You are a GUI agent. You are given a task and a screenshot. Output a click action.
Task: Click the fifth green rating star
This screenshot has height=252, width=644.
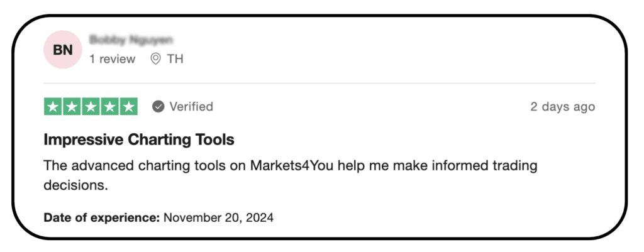pyautogui.click(x=129, y=107)
